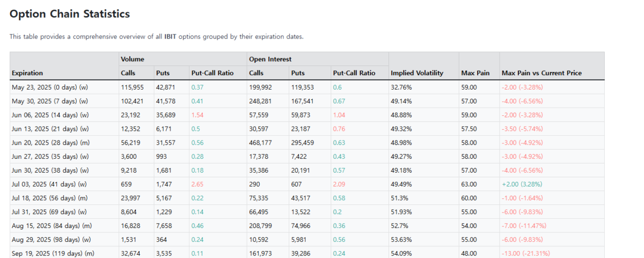Click the IBIT options description paragraph
Screen dimensions: 644x258
coord(157,37)
